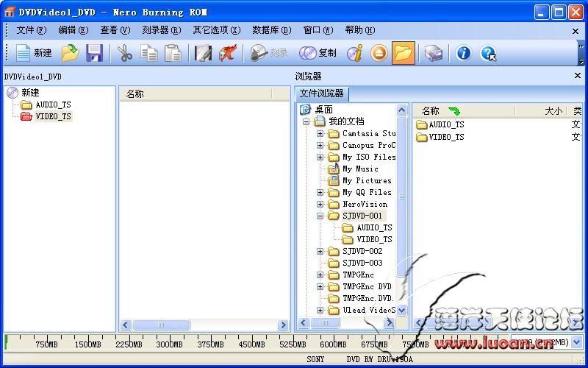The height and width of the screenshot is (368, 588).
Task: Click the Copy documents icon
Action: pyautogui.click(x=149, y=53)
